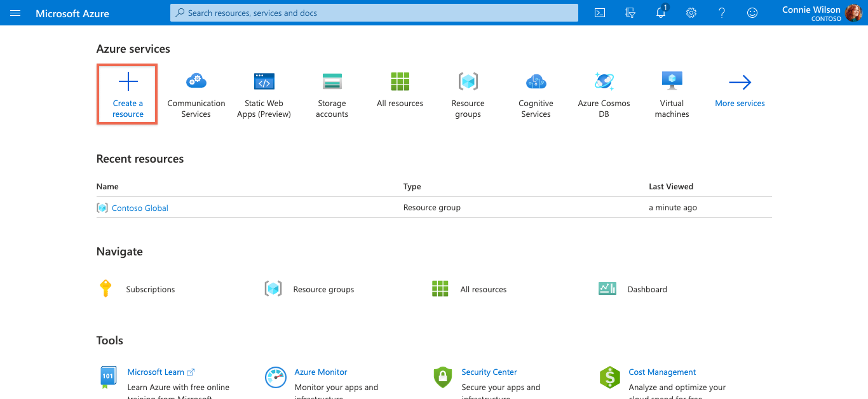Open Virtual machines service
This screenshot has width=868, height=399.
click(672, 94)
